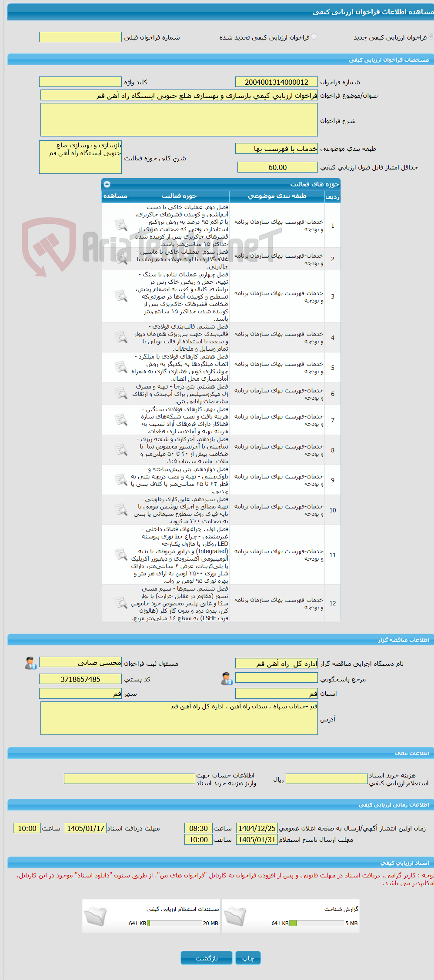
Task: Click the publication date field 1404/12/25
Action: pyautogui.click(x=257, y=828)
